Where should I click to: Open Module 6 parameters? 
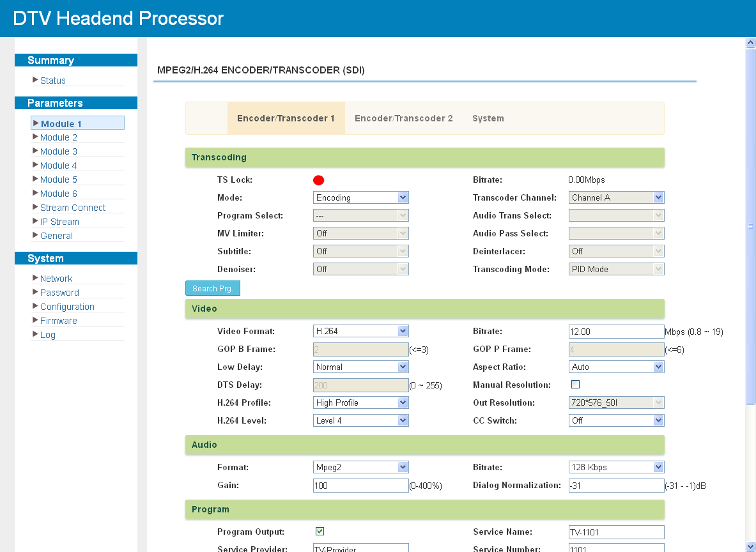58,194
